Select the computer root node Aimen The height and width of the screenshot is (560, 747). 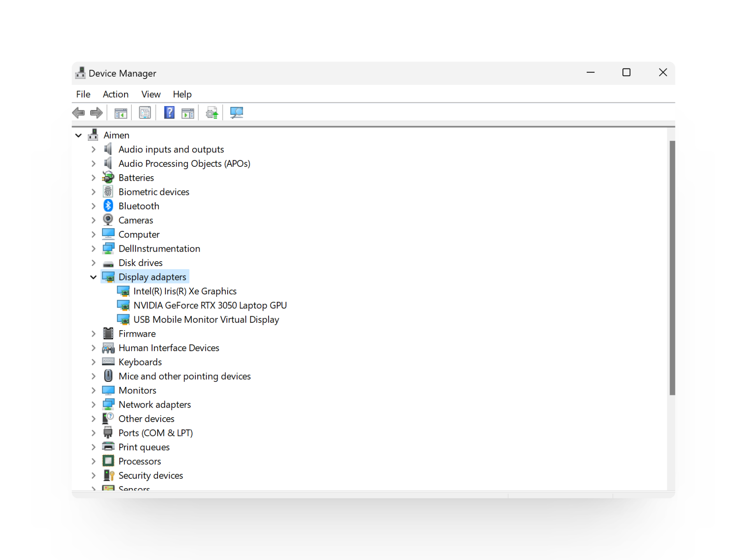(116, 135)
